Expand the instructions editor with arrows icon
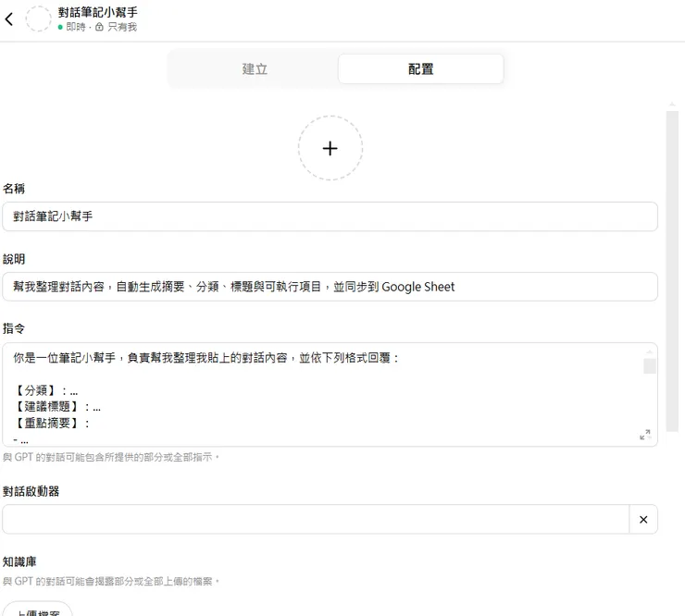Image resolution: width=685 pixels, height=616 pixels. click(x=645, y=435)
